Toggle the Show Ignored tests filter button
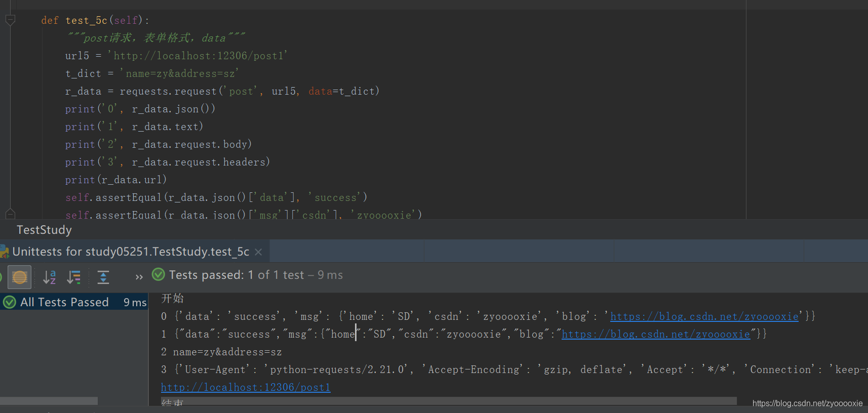 (x=19, y=277)
